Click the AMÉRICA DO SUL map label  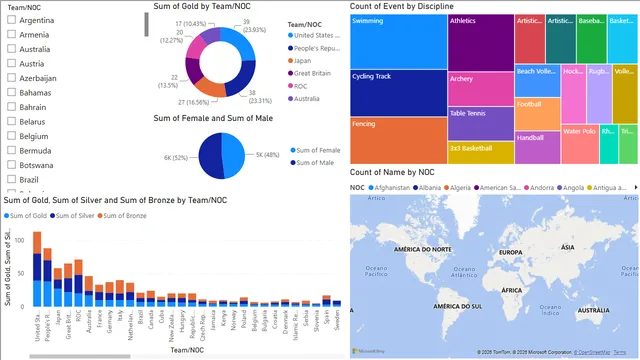pos(458,306)
